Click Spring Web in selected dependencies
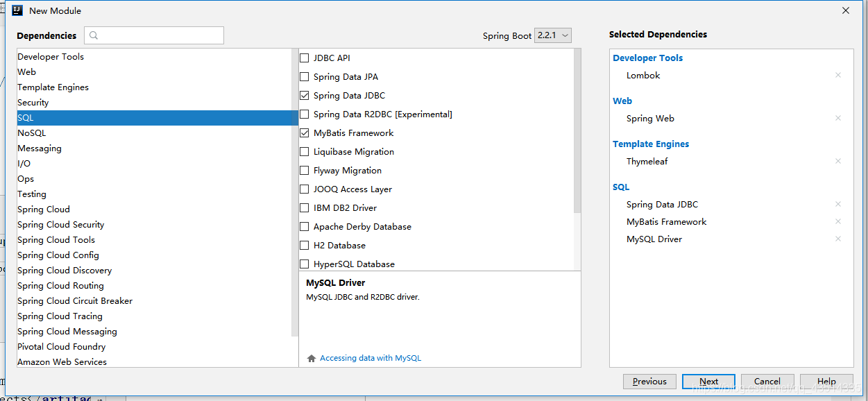Image resolution: width=868 pixels, height=401 pixels. click(650, 118)
